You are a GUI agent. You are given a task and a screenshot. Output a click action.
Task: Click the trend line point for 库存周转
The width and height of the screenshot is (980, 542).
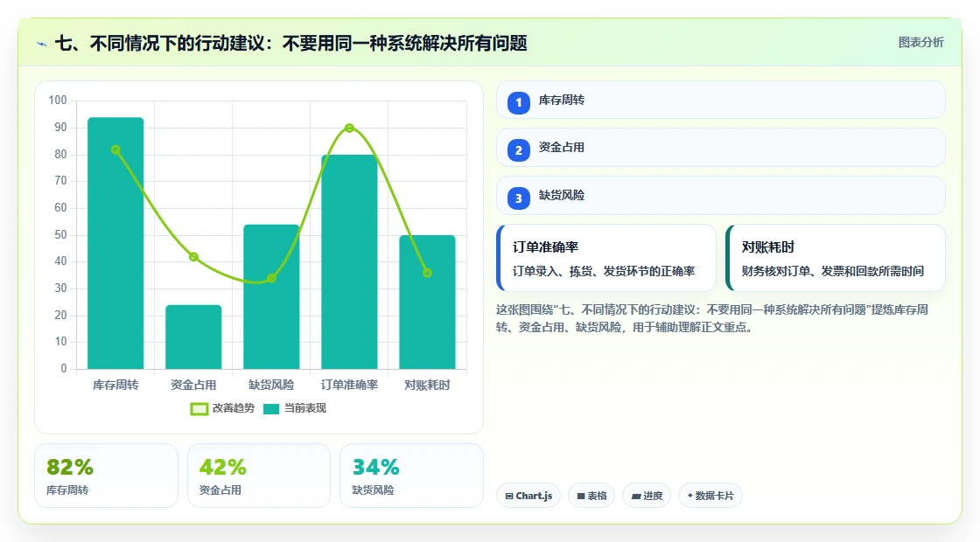click(x=115, y=149)
